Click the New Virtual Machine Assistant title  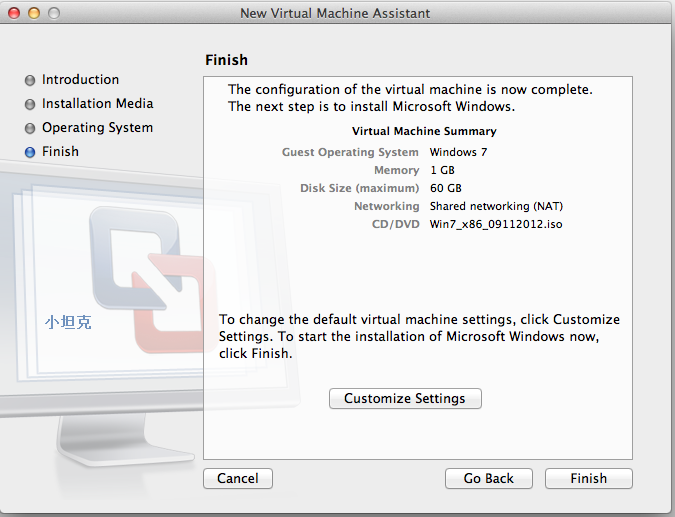[335, 13]
